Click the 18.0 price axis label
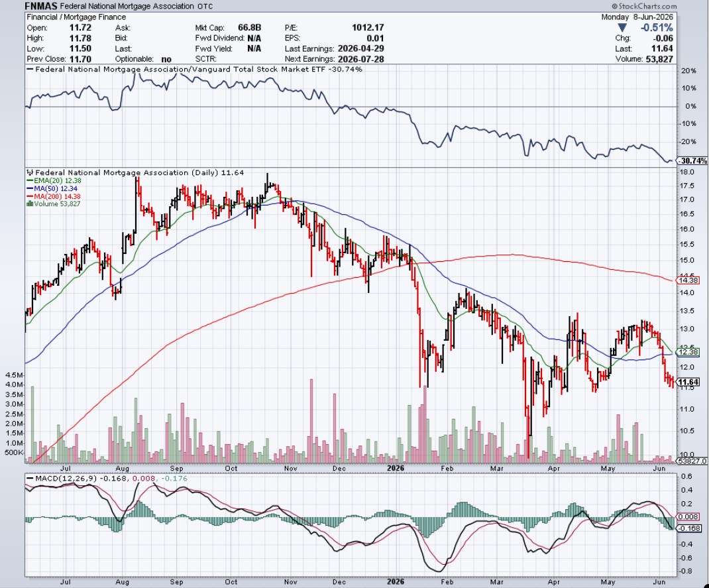Image resolution: width=709 pixels, height=588 pixels. [x=687, y=172]
